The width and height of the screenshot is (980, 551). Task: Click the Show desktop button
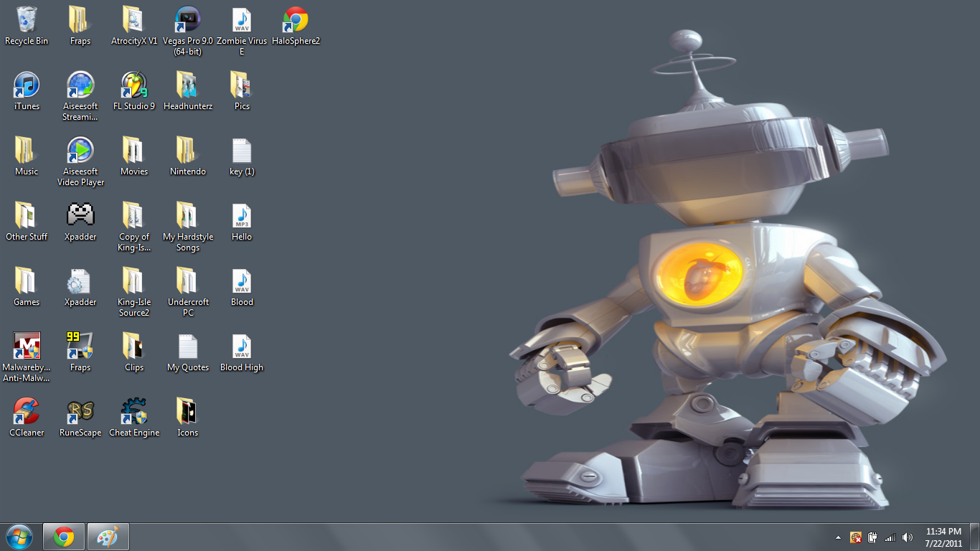tap(974, 537)
